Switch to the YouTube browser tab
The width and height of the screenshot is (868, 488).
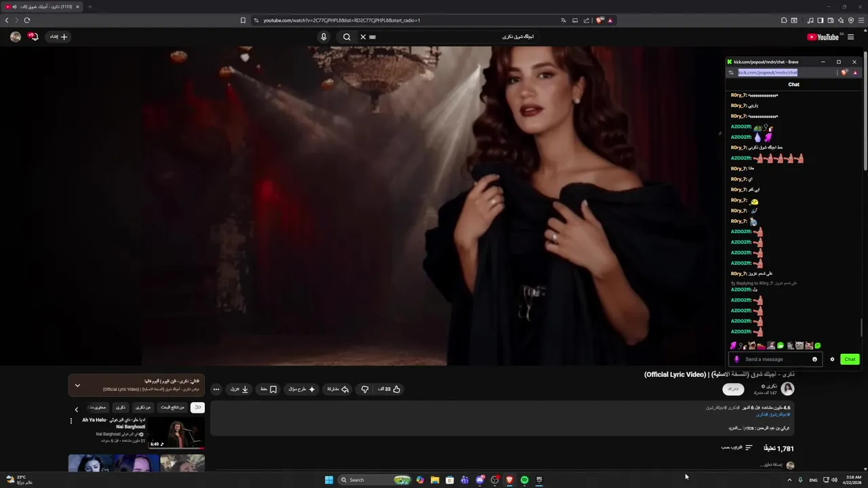click(41, 7)
